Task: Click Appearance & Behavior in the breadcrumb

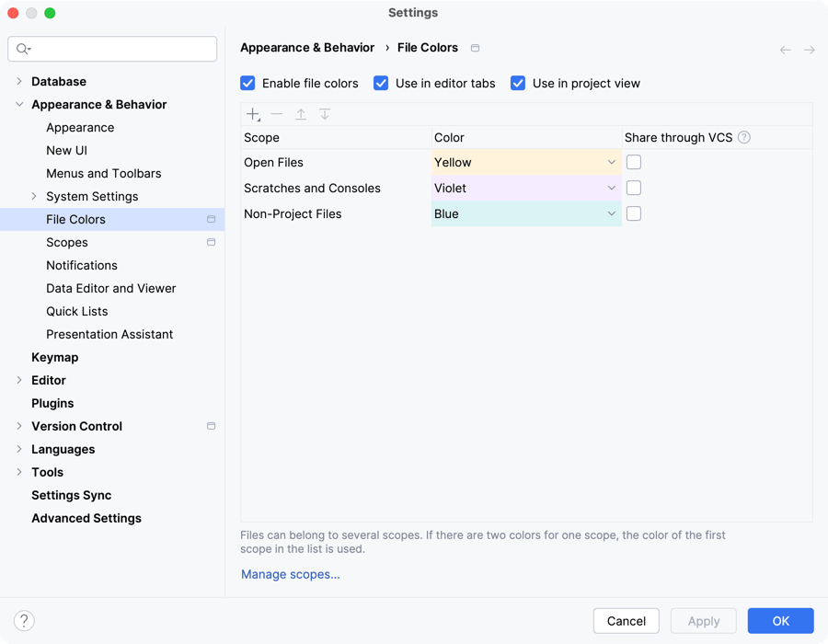Action: point(307,48)
